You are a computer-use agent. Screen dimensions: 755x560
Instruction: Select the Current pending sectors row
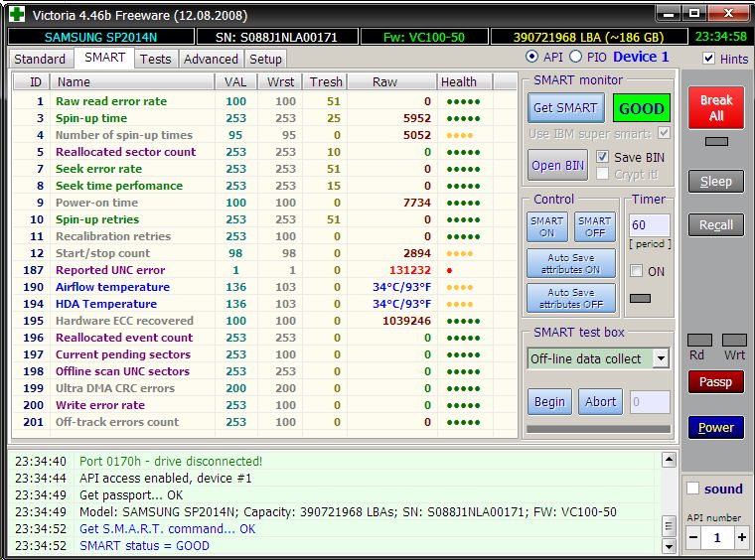tap(264, 354)
